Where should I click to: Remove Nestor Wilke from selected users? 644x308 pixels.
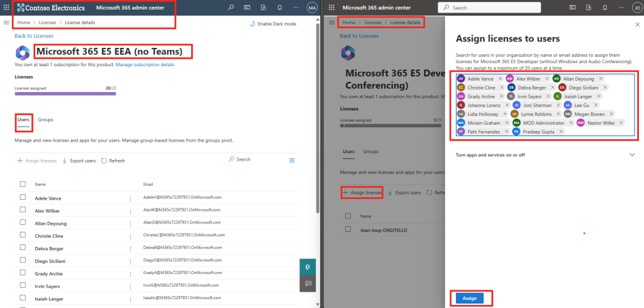(x=621, y=123)
